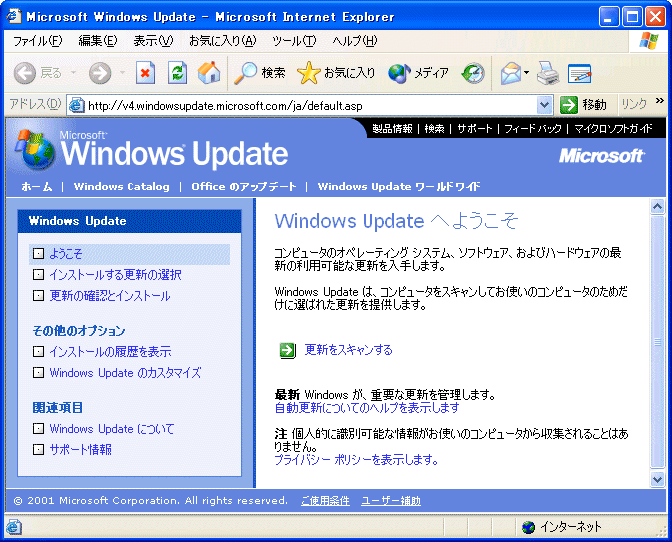Click the IE page icon in status bar

point(13,527)
